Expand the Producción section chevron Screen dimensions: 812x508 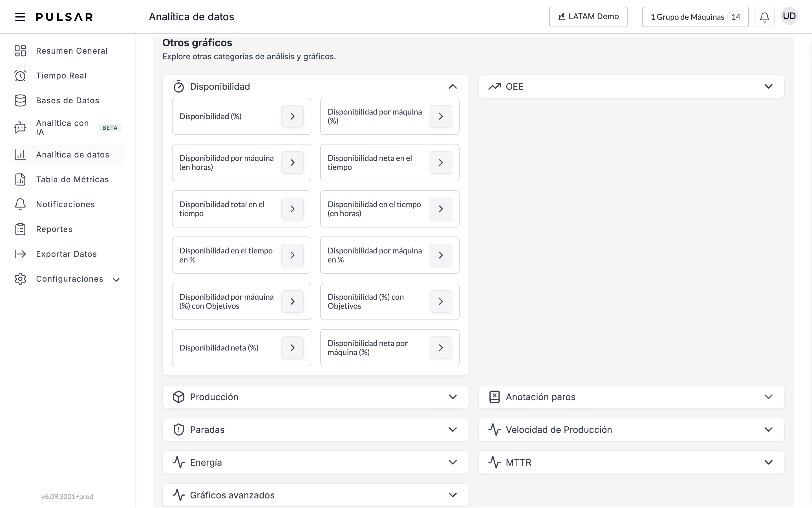453,397
